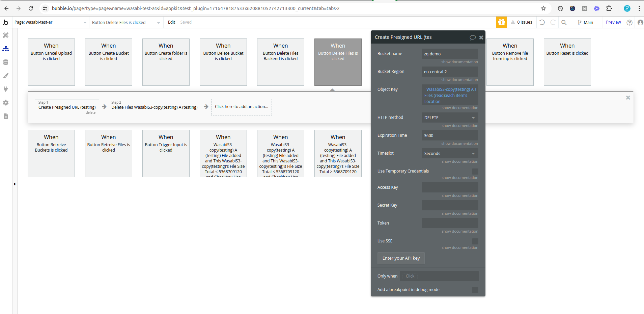This screenshot has height=314, width=644.
Task: Open the Logs tab document icon
Action: (x=6, y=116)
